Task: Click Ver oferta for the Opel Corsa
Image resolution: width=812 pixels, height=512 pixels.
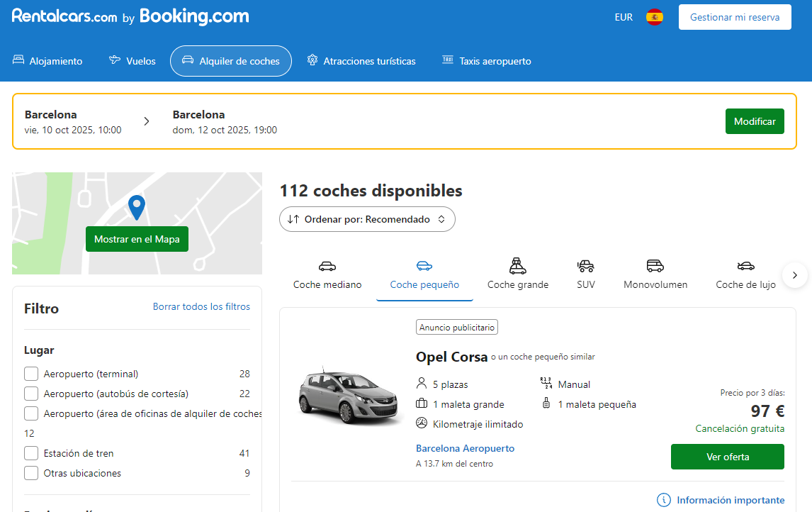Action: click(727, 457)
